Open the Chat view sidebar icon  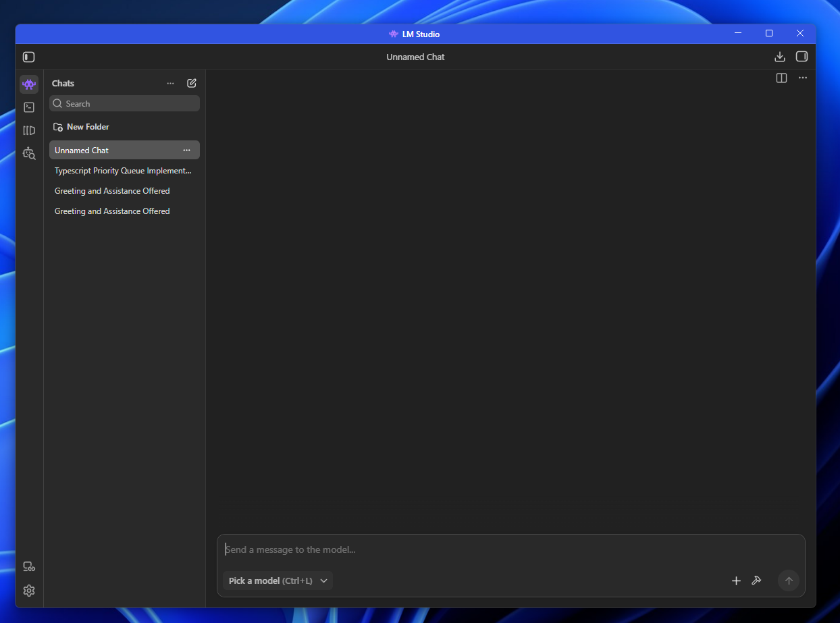pyautogui.click(x=29, y=84)
